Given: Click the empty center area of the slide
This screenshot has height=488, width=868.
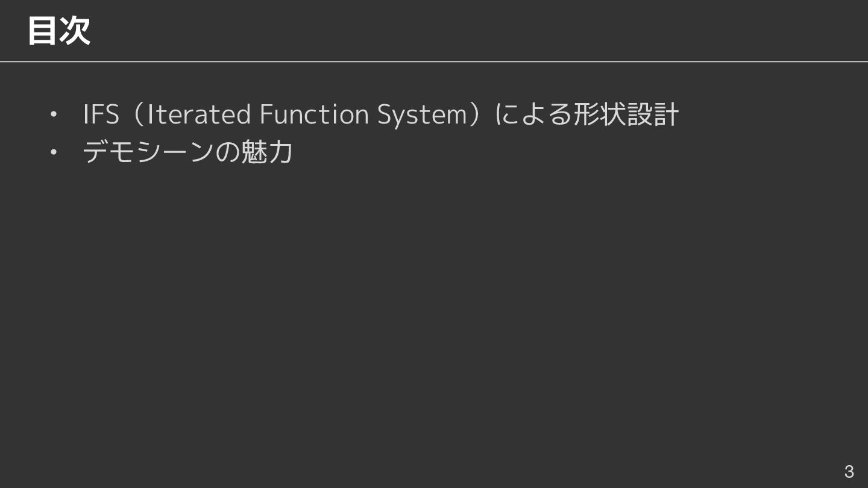Looking at the screenshot, I should [x=434, y=301].
